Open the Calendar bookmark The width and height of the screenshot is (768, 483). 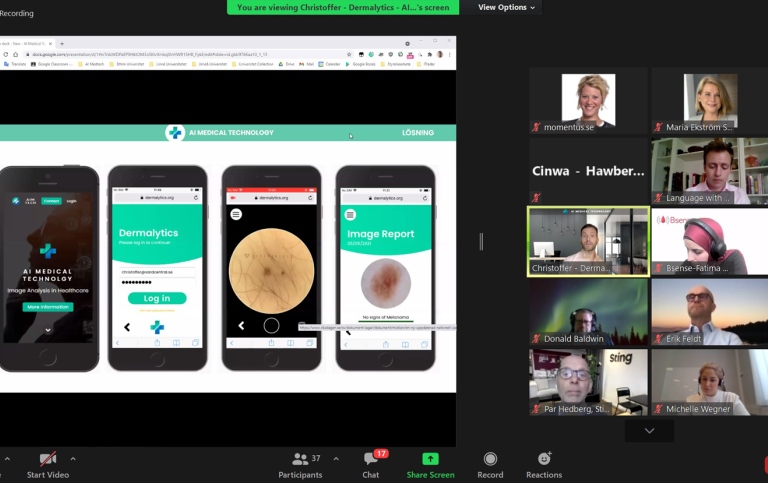[329, 64]
